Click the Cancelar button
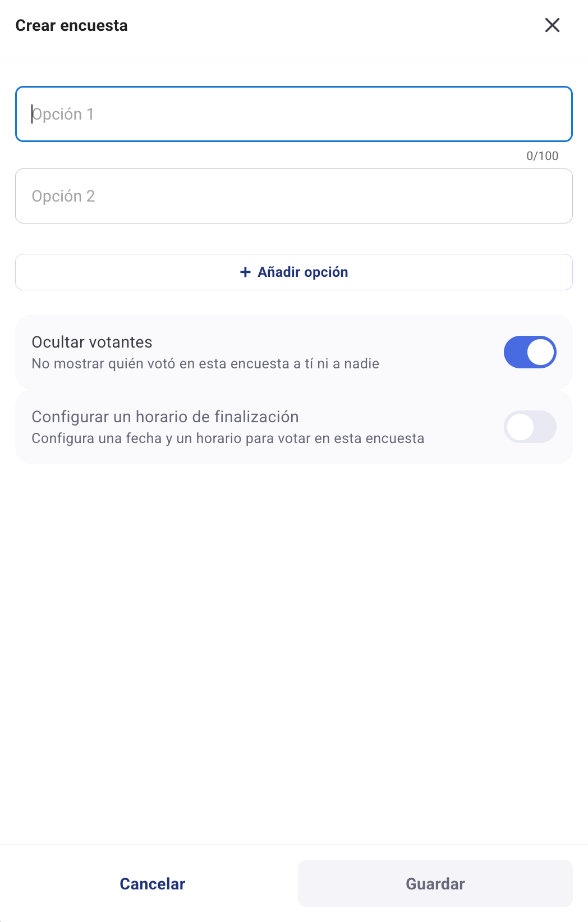 pos(153,884)
